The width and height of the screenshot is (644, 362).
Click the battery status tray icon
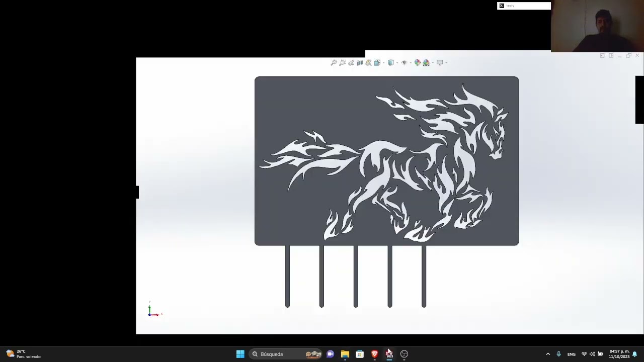click(600, 354)
